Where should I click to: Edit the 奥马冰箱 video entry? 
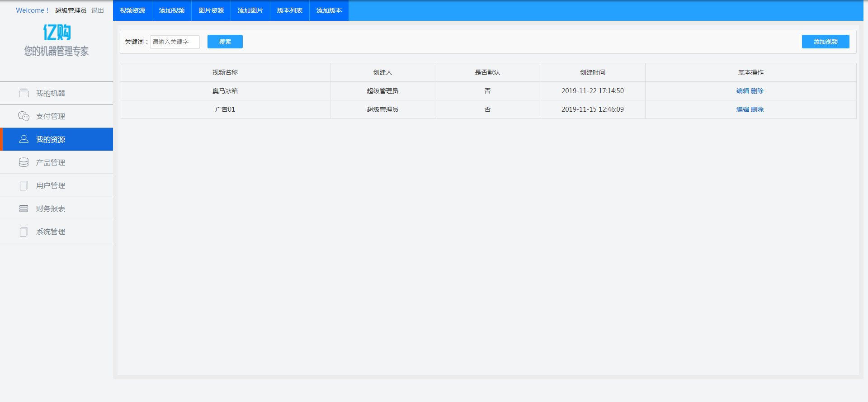coord(742,91)
